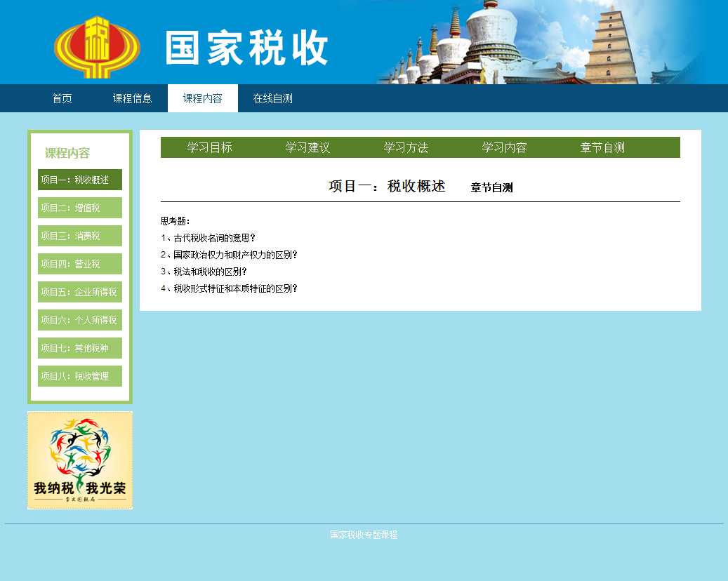Viewport: 728px width, 581px height.
Task: View the 学习内容 tab
Action: (x=504, y=147)
